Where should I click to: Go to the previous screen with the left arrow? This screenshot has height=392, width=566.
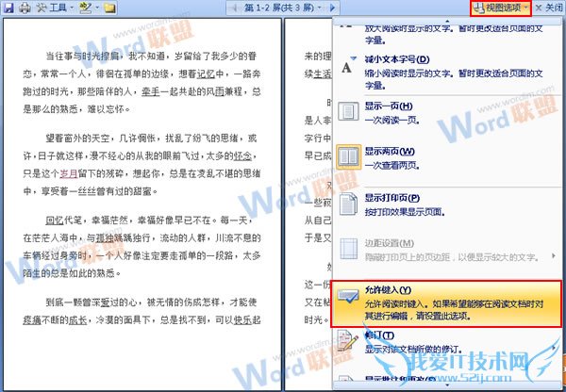[234, 8]
